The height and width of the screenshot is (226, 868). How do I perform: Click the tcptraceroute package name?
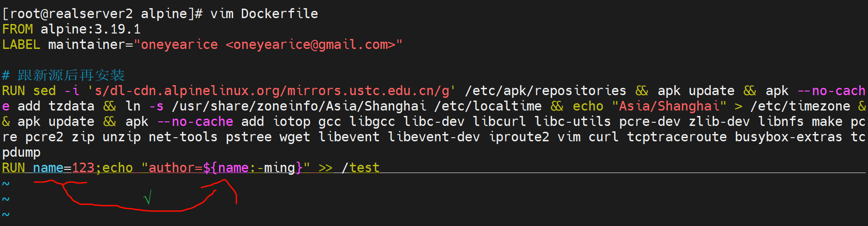[x=677, y=137]
